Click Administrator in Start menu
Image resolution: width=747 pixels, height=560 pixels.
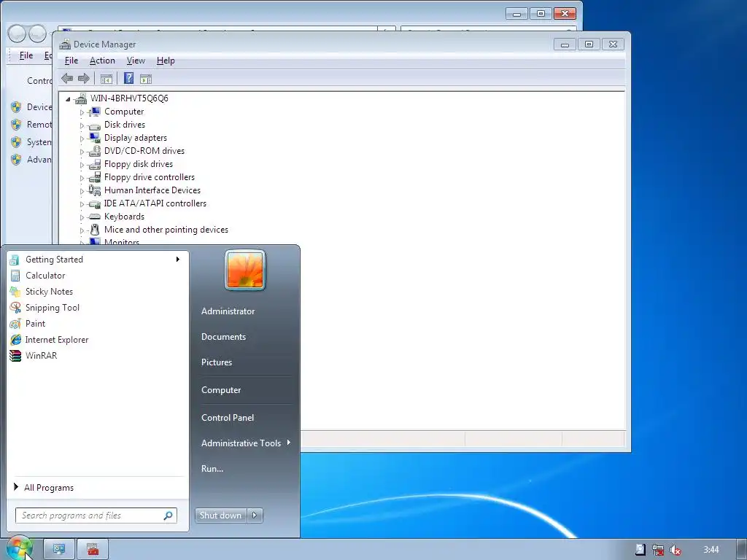(228, 311)
